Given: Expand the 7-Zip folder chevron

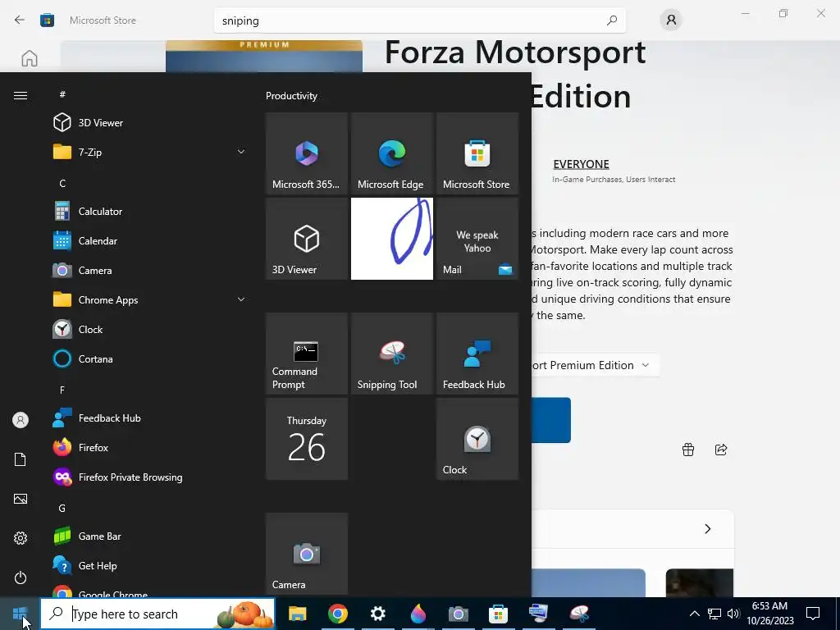Looking at the screenshot, I should 241,152.
